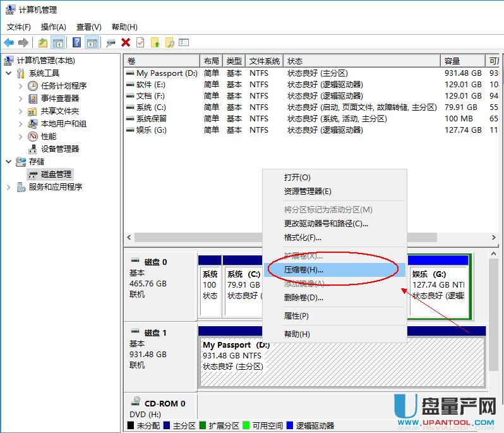
Task: Click the up one level folder icon
Action: [42, 42]
